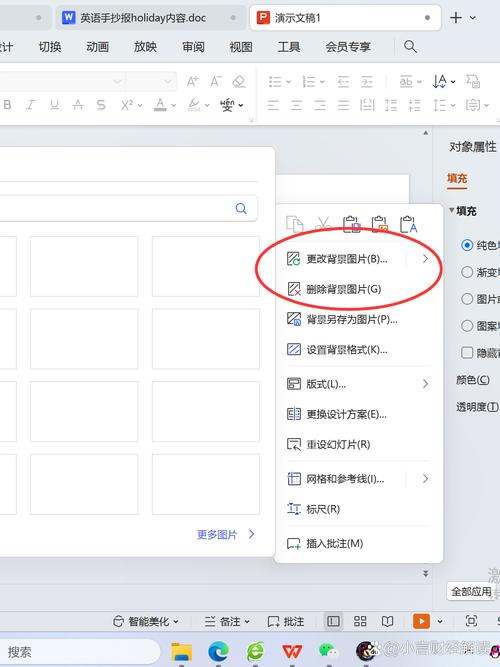Select the 纯色 solid fill radio button

click(x=467, y=245)
